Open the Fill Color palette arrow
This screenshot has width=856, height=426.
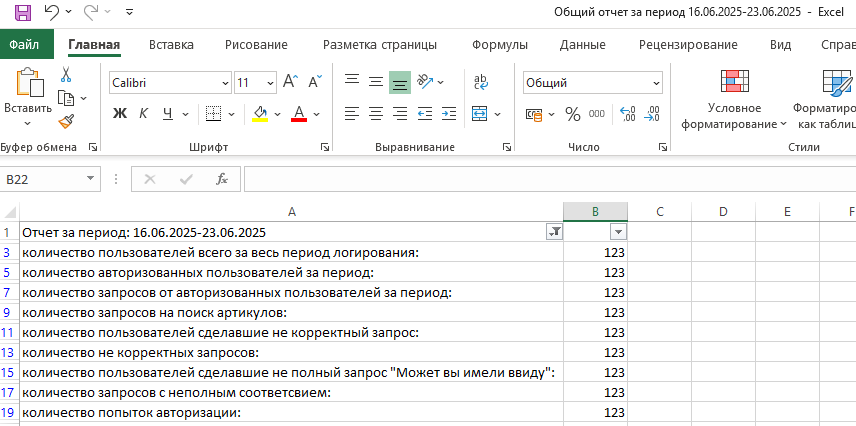click(277, 114)
